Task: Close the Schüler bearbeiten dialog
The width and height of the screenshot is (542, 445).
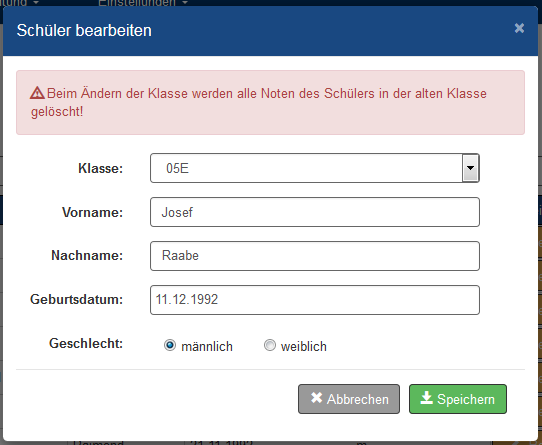Action: [519, 28]
